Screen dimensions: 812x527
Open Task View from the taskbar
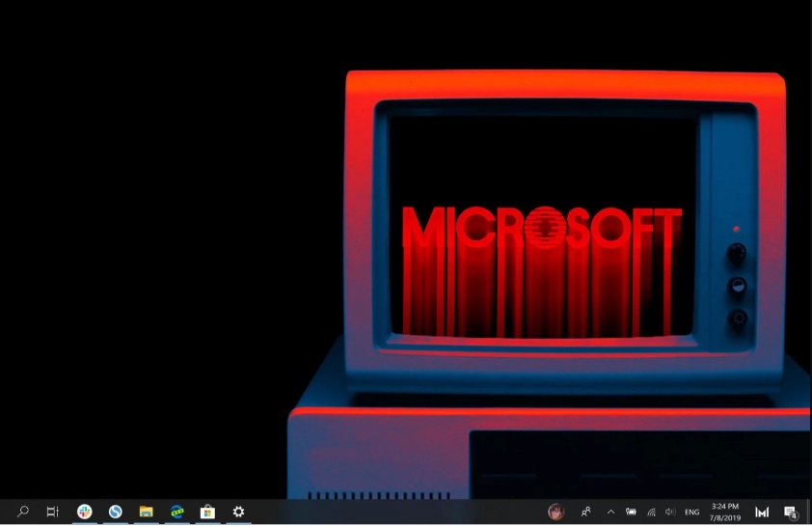(x=53, y=512)
